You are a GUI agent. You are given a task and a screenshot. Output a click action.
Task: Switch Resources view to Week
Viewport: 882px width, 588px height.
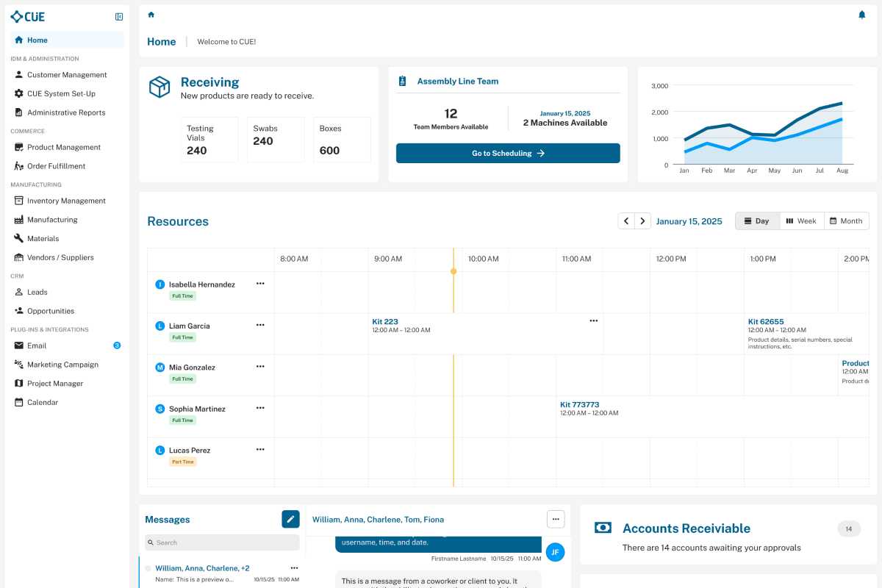pos(801,220)
